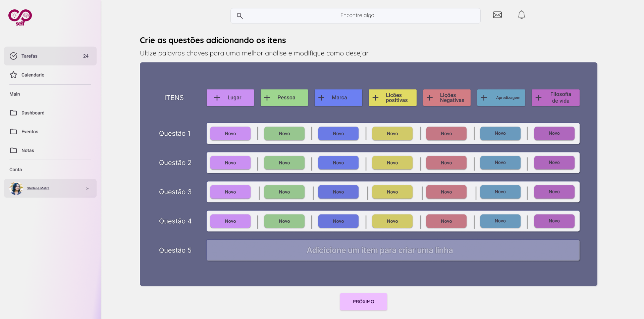The image size is (644, 319).
Task: Click plus icon on Filosofia de vida
Action: click(x=539, y=98)
